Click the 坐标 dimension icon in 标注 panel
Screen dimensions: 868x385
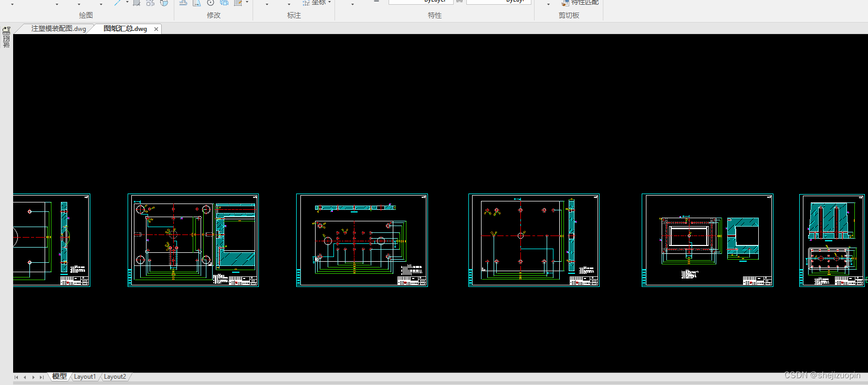306,3
